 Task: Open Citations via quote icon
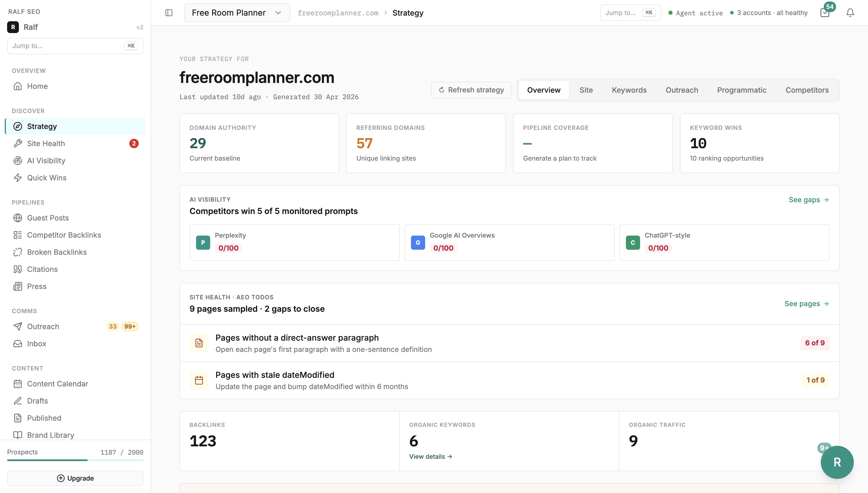coord(18,269)
